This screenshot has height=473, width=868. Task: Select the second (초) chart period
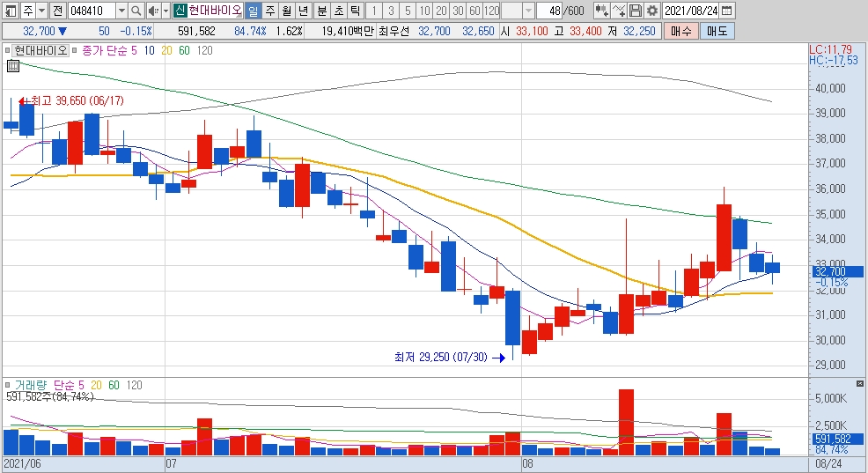[338, 11]
